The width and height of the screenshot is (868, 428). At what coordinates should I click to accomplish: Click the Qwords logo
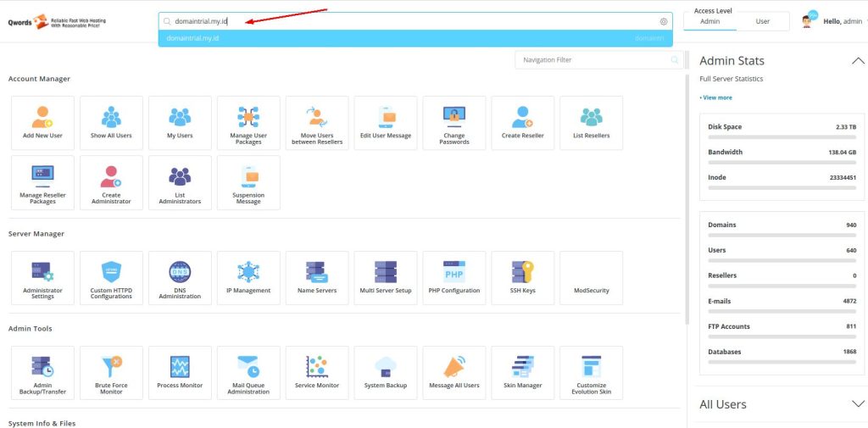pos(53,21)
